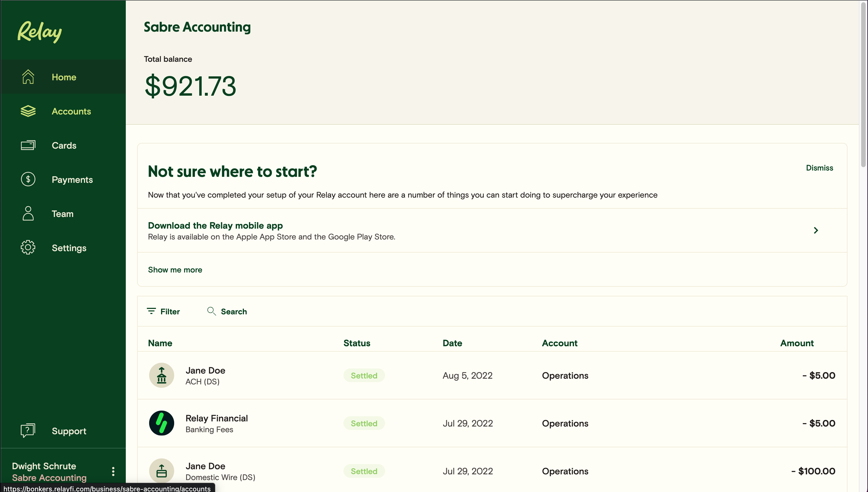Screen dimensions: 868x492
Task: Click the Relay Financial logo avatar
Action: 161,423
